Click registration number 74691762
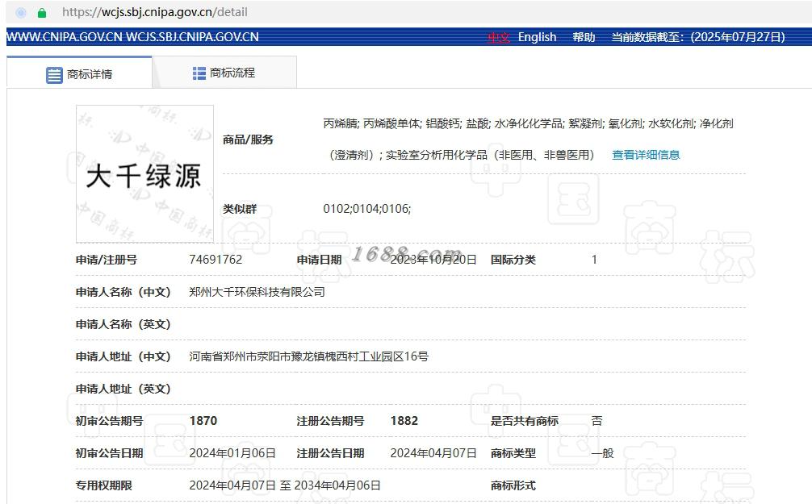Screen dimensions: 812x504 coord(216,259)
